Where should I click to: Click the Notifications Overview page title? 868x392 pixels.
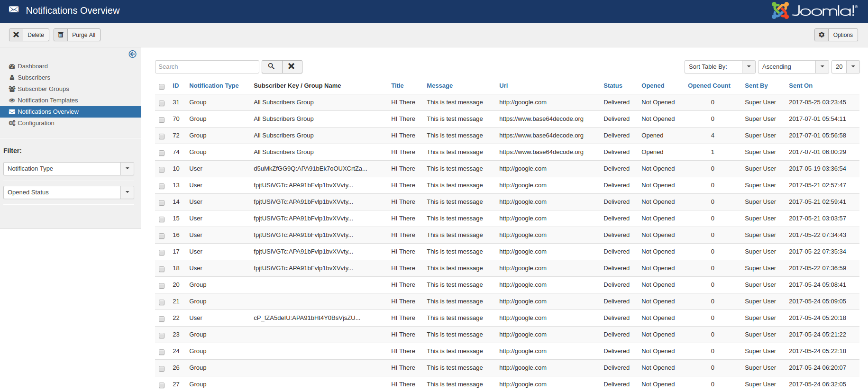(x=73, y=10)
